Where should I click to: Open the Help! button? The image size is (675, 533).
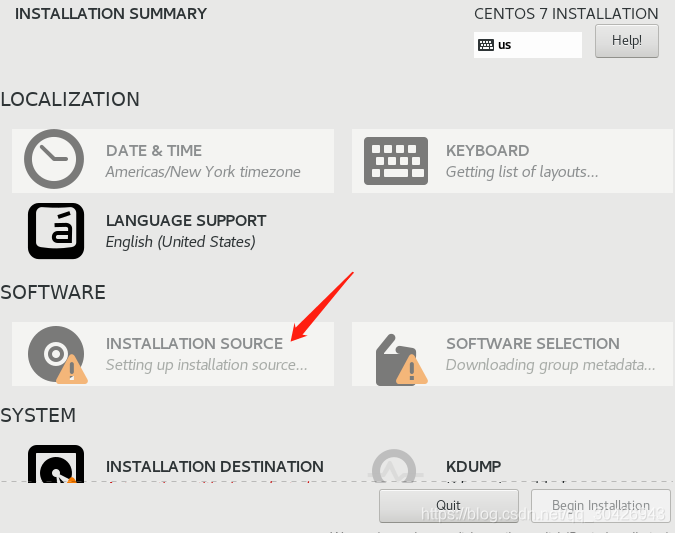pos(627,41)
